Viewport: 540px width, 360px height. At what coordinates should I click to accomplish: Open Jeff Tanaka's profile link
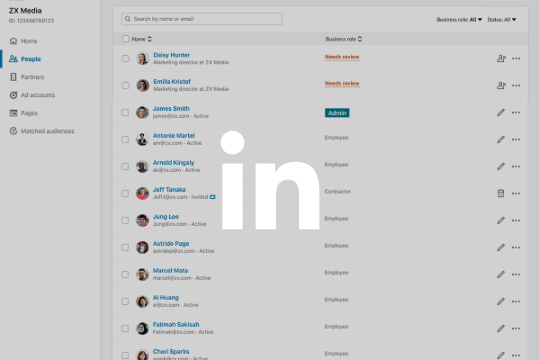pyautogui.click(x=169, y=189)
